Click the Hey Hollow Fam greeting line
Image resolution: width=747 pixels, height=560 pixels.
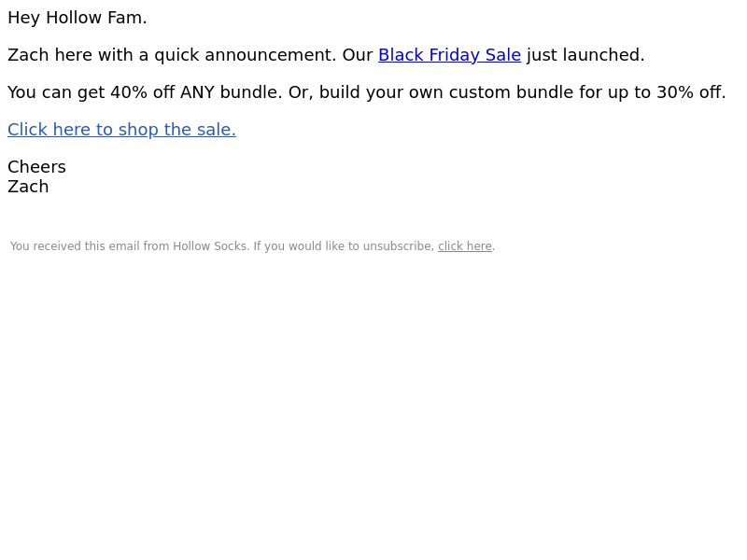tap(78, 18)
